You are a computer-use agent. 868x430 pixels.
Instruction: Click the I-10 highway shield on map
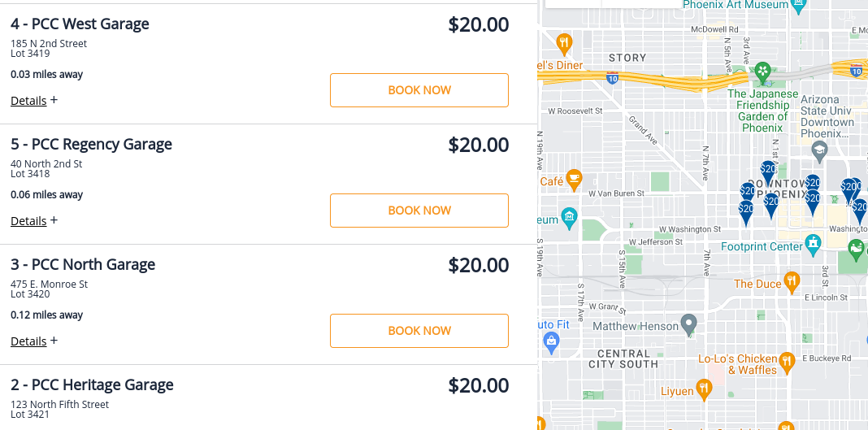[x=612, y=78]
